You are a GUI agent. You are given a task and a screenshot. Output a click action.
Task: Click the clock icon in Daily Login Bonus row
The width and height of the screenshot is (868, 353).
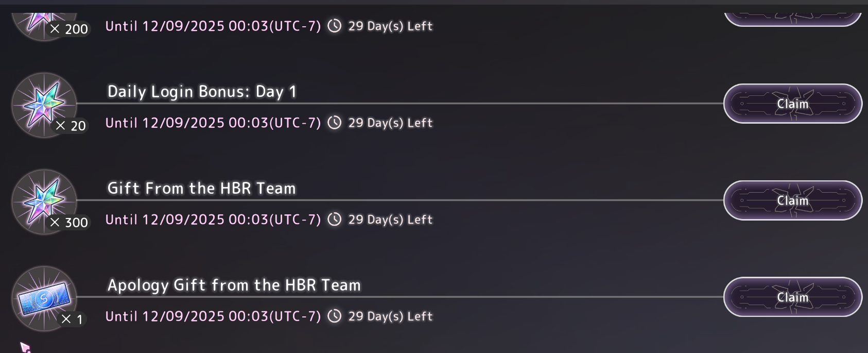click(335, 123)
